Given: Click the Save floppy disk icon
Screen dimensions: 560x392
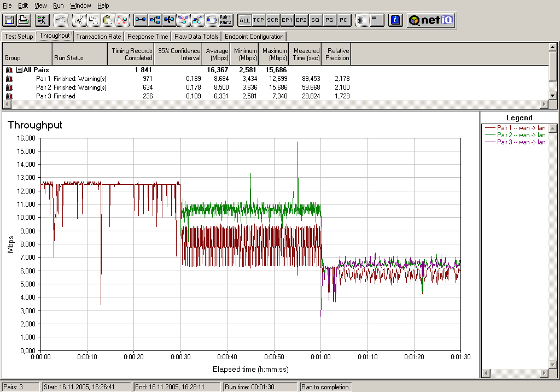Looking at the screenshot, I should coord(9,20).
